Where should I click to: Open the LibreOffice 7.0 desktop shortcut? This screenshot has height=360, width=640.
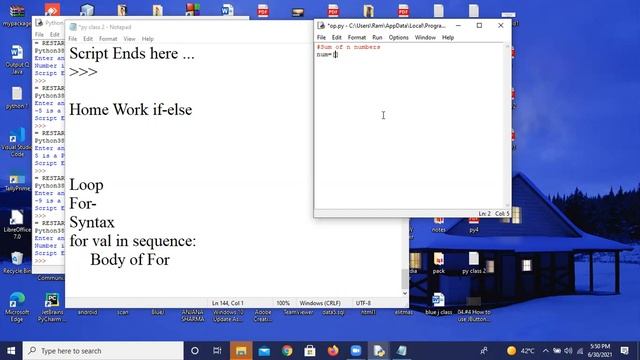click(x=17, y=224)
